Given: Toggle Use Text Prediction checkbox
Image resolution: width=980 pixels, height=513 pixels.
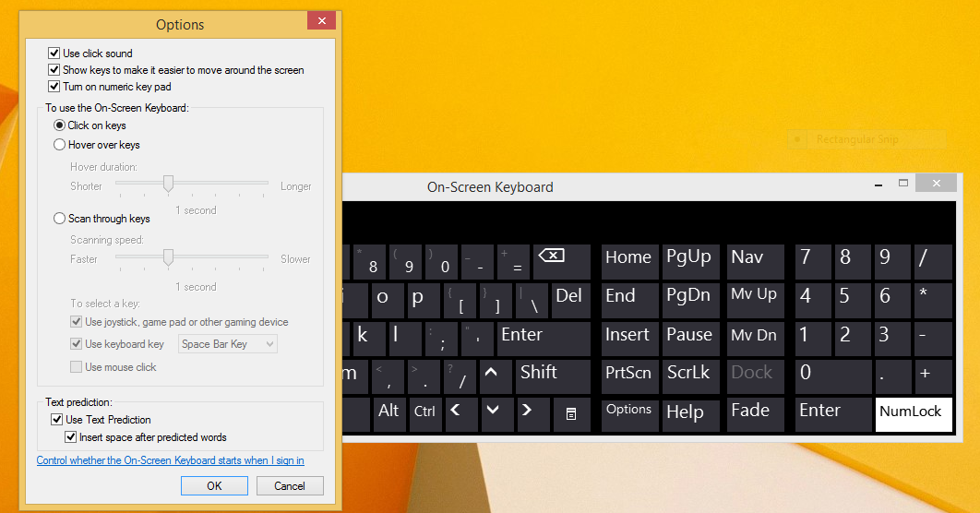Looking at the screenshot, I should [57, 419].
